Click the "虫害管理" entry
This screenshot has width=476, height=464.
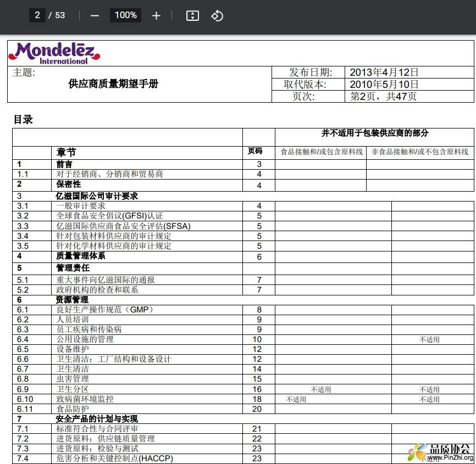(x=73, y=379)
